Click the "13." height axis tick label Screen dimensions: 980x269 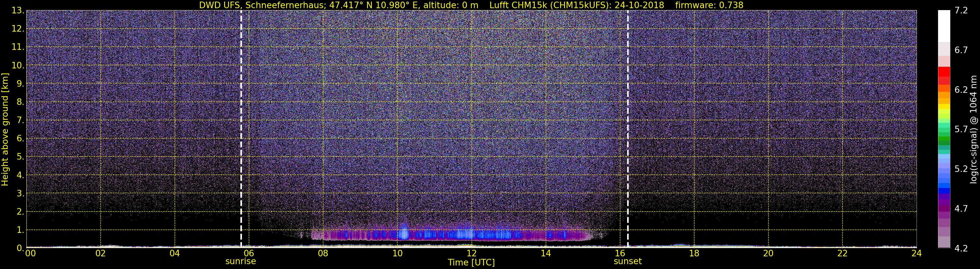(x=18, y=11)
